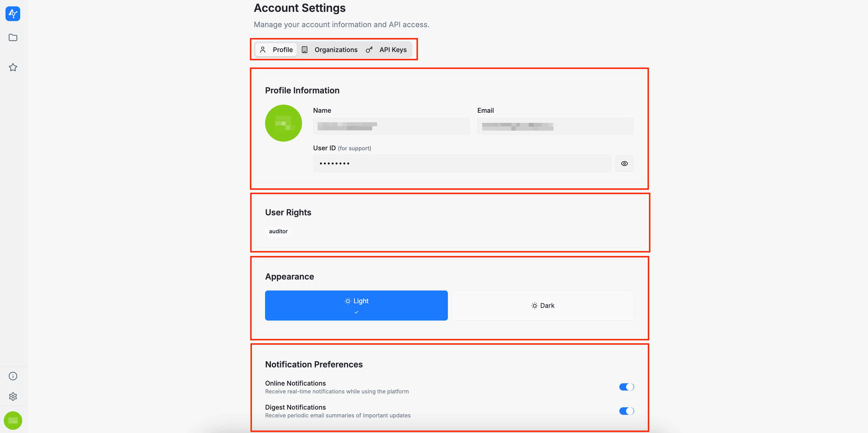This screenshot has height=433, width=868.
Task: Click the info circle icon
Action: coord(13,376)
